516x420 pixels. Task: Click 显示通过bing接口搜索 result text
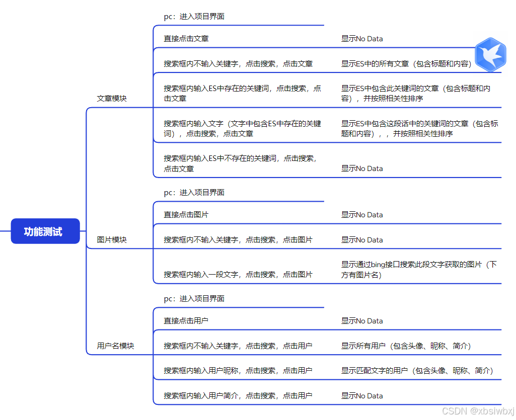pyautogui.click(x=419, y=270)
